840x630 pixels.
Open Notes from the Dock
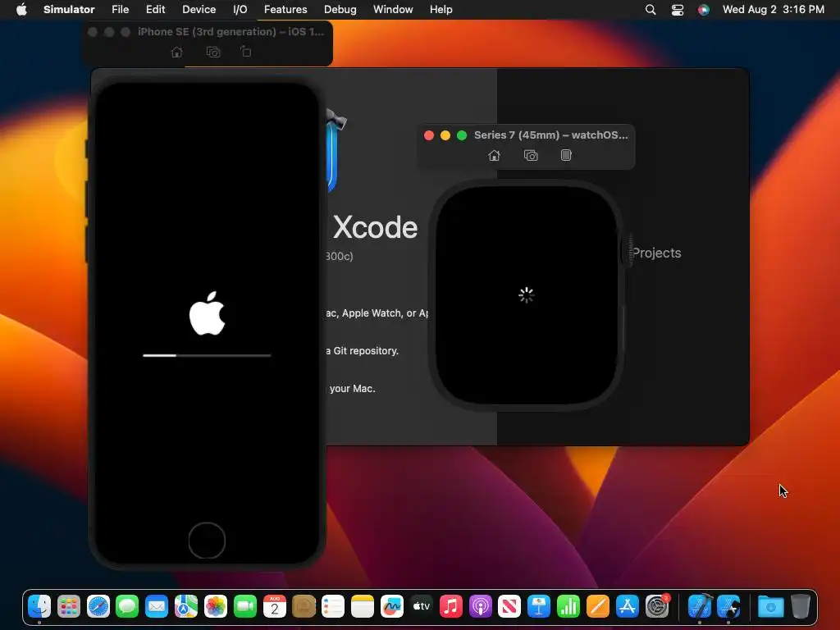point(362,606)
